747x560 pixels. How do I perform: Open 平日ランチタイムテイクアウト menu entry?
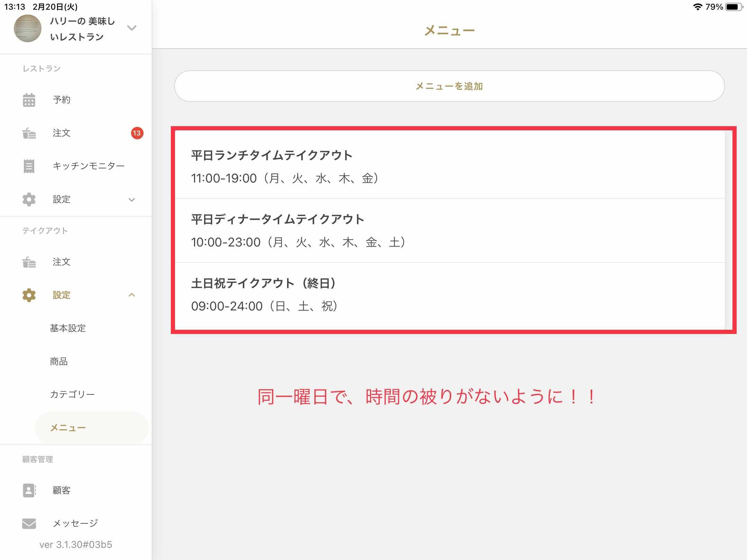450,166
